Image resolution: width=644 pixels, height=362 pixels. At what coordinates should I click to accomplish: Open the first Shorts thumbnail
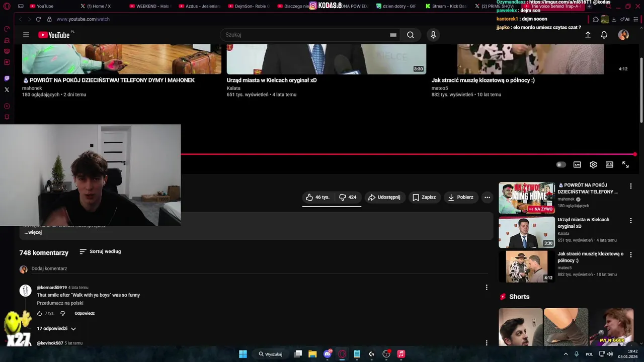[x=521, y=327]
